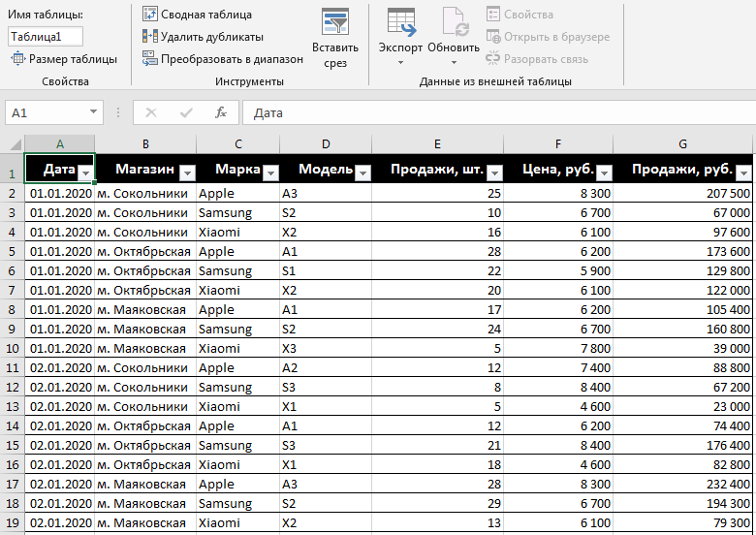Open the Insert Function fx dialog
Image resolution: width=756 pixels, height=535 pixels.
coord(221,112)
